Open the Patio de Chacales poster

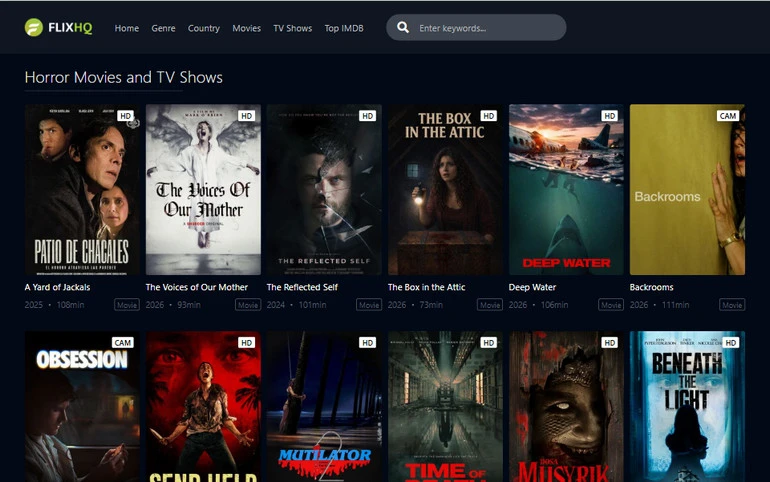point(82,189)
